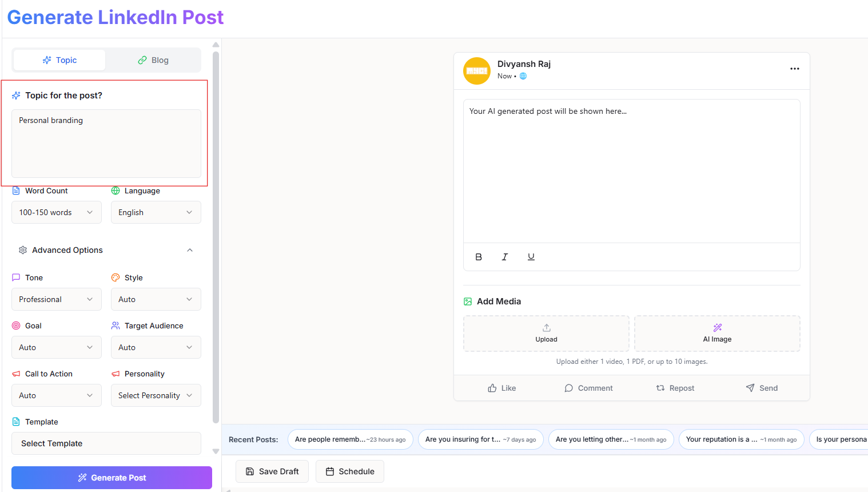This screenshot has width=868, height=492.
Task: Click the Save Draft button
Action: pos(272,471)
